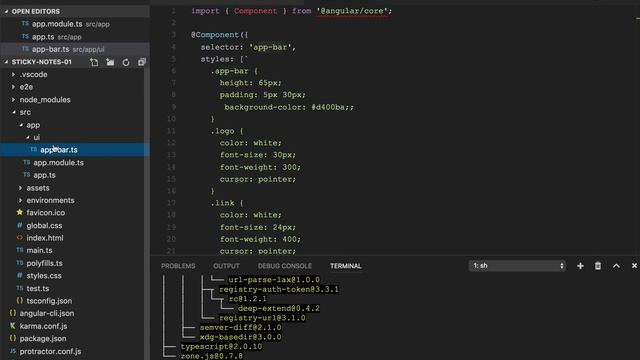Open app.module.ts in Open Editors list
This screenshot has height=360, width=640.
[x=75, y=24]
